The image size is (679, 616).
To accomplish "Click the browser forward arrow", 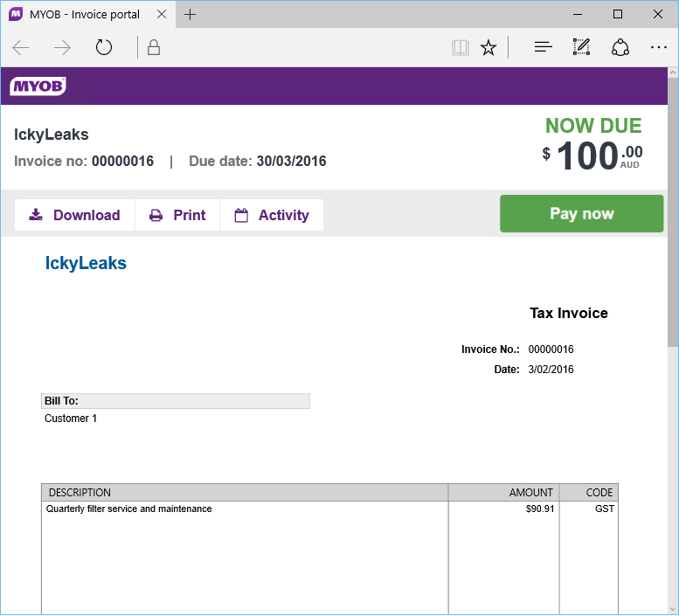I will pos(62,47).
